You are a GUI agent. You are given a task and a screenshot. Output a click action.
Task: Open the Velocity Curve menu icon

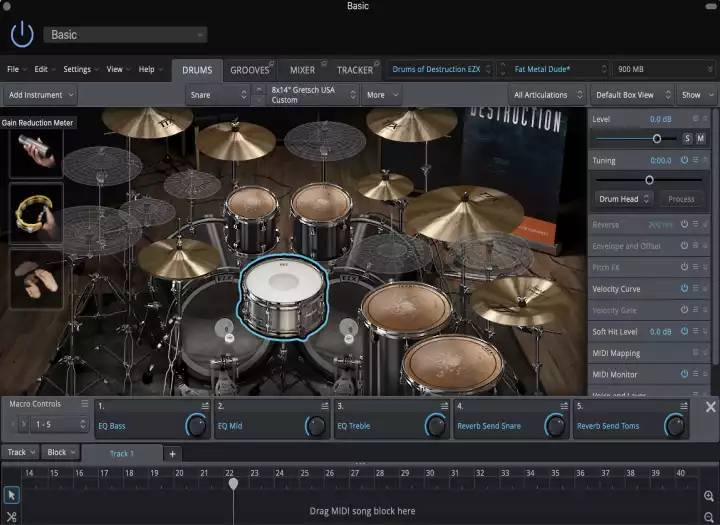696,288
